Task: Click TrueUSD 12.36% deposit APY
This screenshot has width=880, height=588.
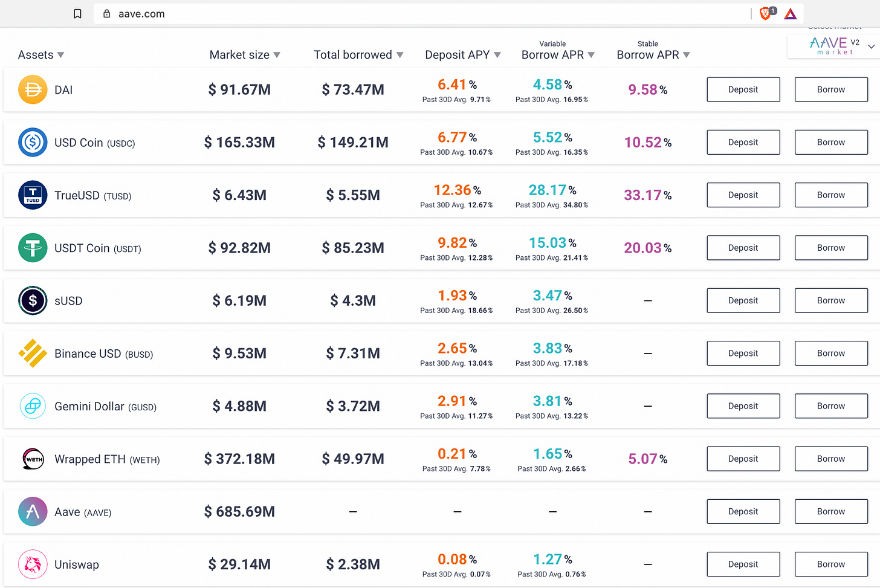Action: click(457, 190)
